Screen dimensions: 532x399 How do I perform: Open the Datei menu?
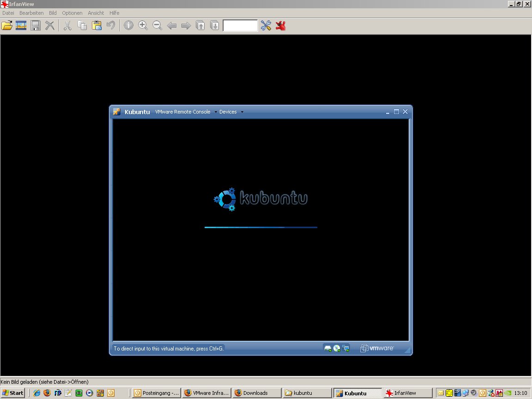(x=8, y=13)
